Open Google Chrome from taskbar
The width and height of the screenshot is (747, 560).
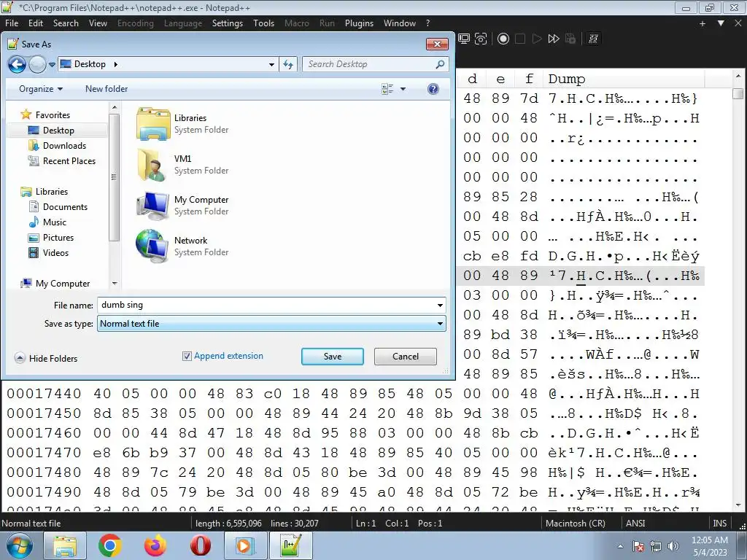click(110, 545)
